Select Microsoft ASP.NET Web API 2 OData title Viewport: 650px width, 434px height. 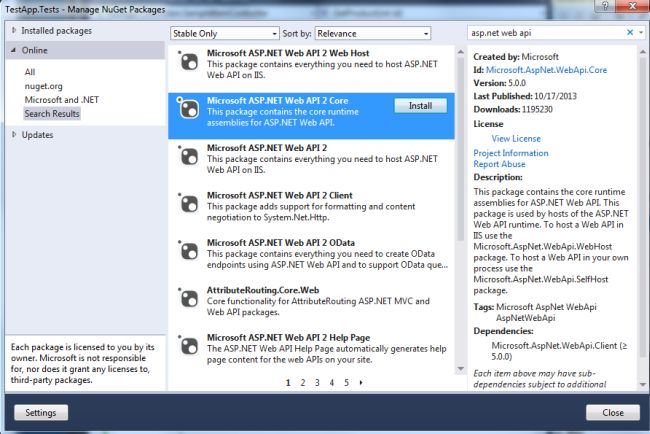point(281,243)
